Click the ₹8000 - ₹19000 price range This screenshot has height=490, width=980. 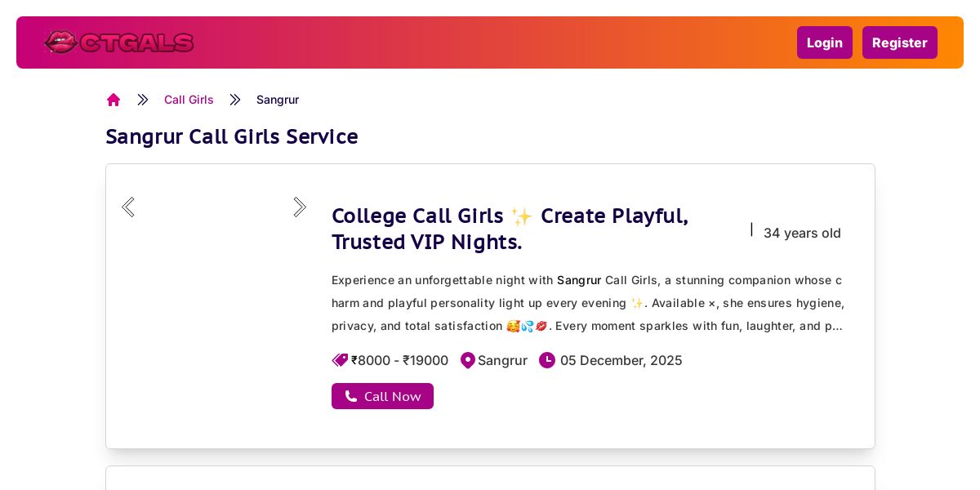point(400,360)
